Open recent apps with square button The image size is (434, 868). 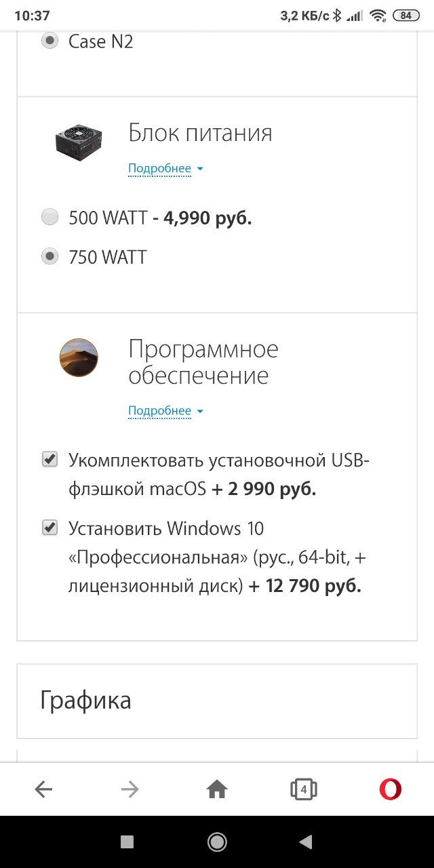click(127, 842)
